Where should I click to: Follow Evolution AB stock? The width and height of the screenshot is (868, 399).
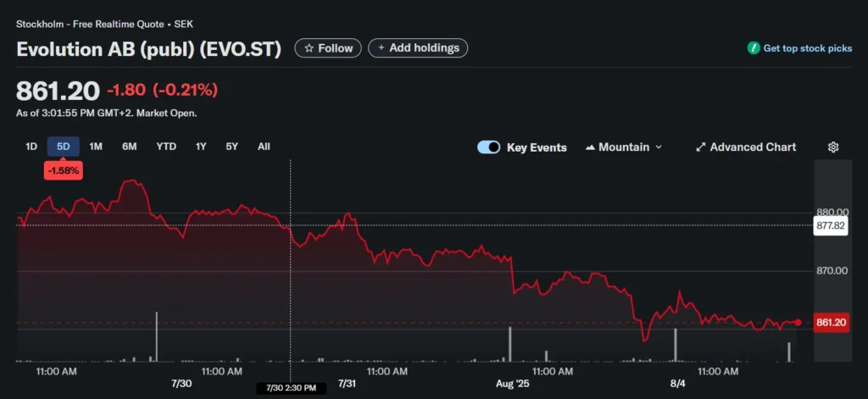pos(328,48)
